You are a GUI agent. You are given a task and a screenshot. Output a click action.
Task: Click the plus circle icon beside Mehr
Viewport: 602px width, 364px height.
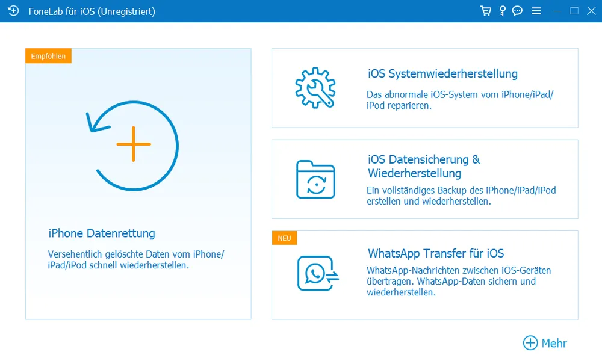[x=530, y=343]
